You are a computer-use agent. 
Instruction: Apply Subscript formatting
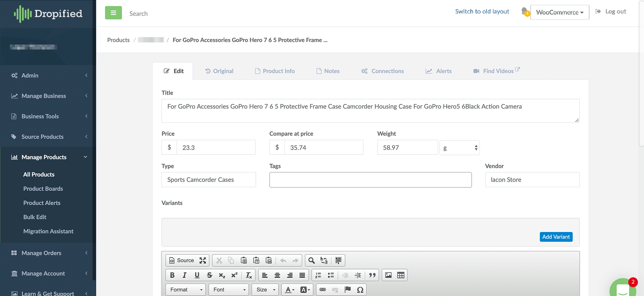coord(222,275)
